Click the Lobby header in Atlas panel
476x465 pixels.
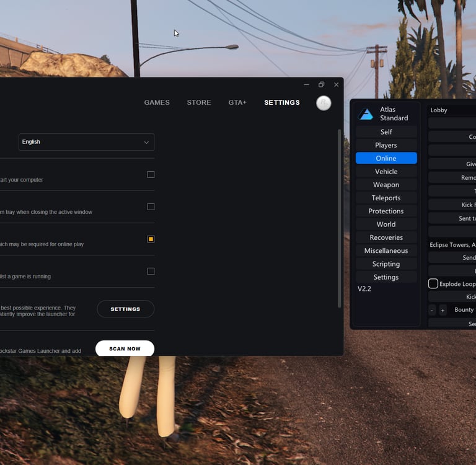[439, 110]
